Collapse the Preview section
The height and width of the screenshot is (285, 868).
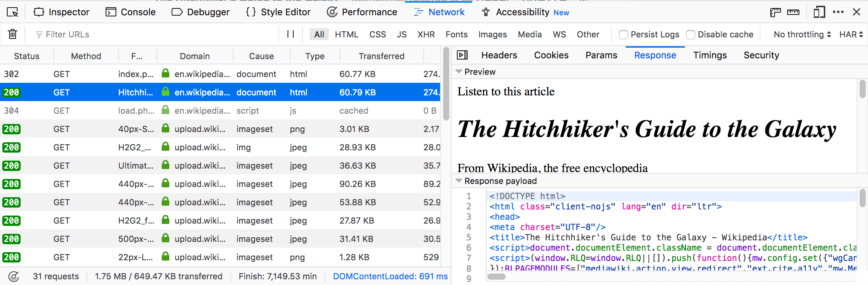[x=459, y=72]
